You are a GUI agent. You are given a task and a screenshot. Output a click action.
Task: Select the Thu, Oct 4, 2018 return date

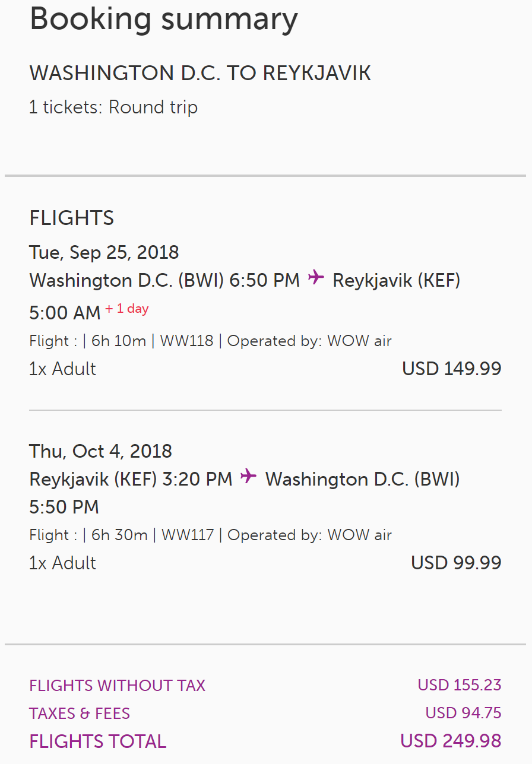(x=100, y=451)
